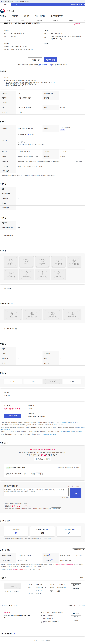Click the 필기 screening step card
The width and height of the screenshot is (85, 644).
[52, 381]
